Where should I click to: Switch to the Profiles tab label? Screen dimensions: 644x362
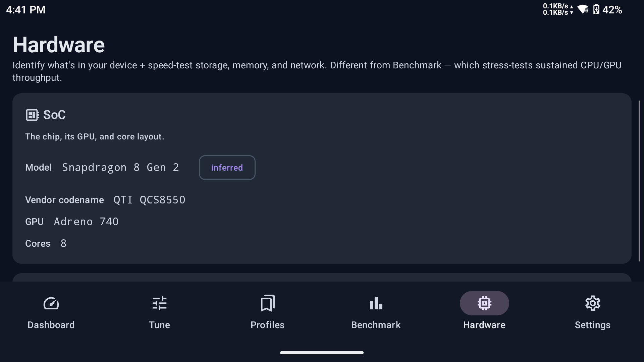[268, 325]
